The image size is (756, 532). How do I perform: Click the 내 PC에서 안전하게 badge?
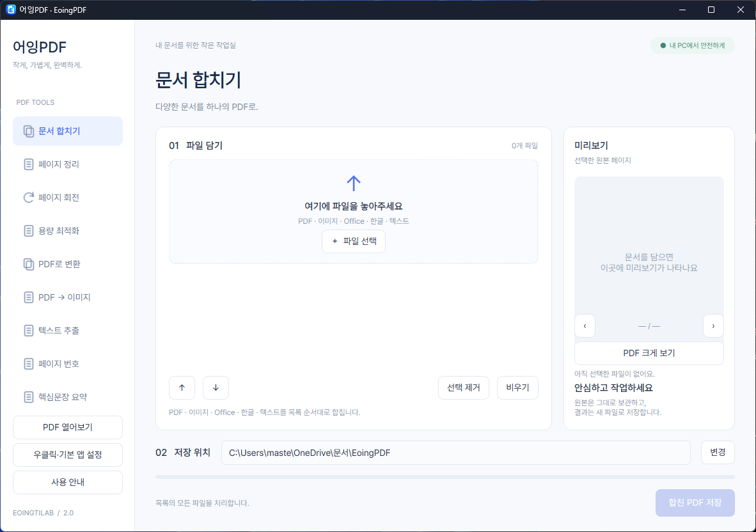[x=692, y=45]
